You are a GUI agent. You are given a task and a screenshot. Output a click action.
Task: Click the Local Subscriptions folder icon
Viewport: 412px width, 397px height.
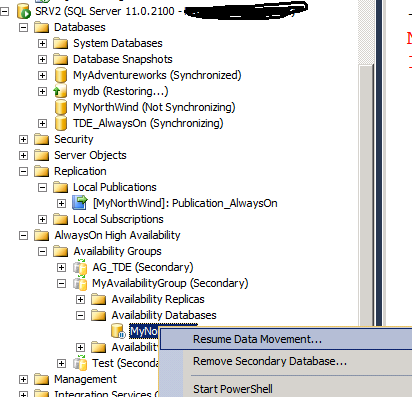click(61, 219)
